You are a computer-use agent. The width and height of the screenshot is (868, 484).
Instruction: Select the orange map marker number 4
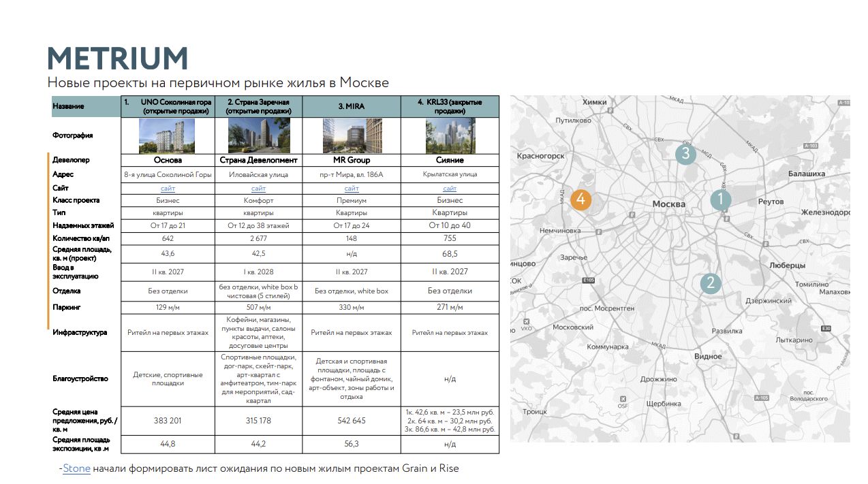pos(580,199)
